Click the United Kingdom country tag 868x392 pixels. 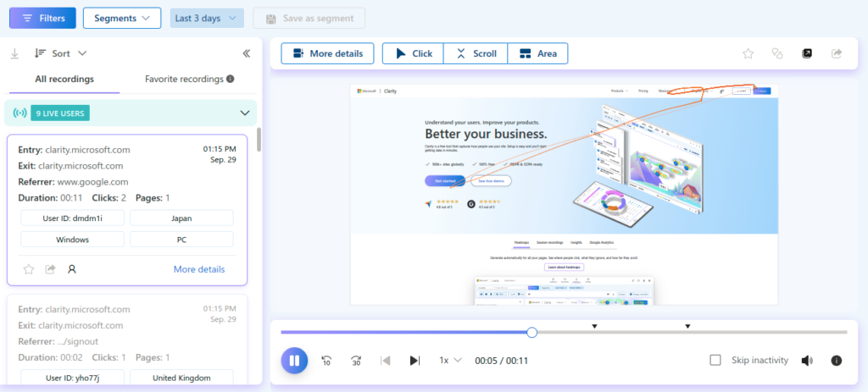click(x=181, y=378)
